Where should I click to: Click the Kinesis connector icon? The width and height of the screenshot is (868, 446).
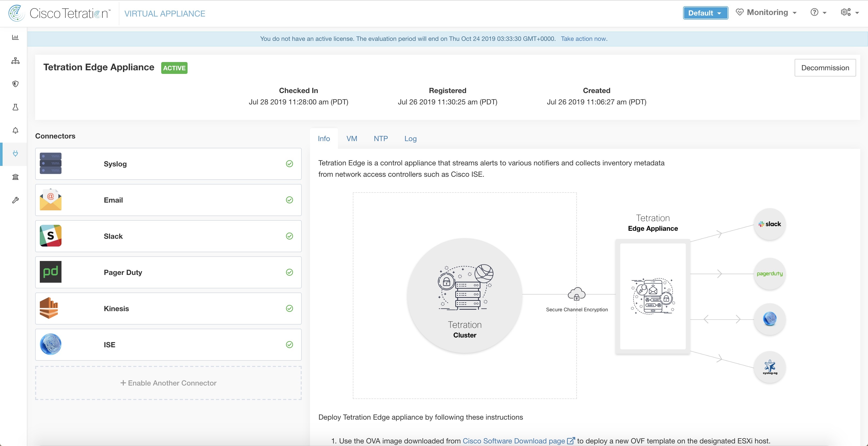point(51,308)
